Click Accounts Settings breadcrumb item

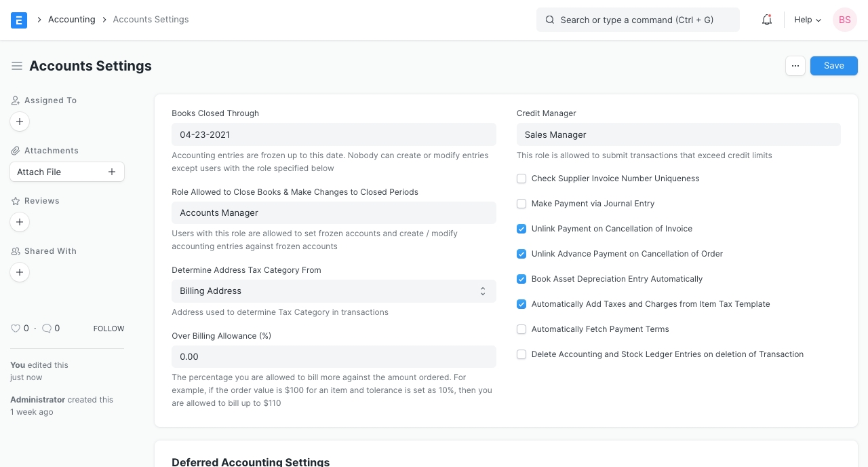coord(151,20)
